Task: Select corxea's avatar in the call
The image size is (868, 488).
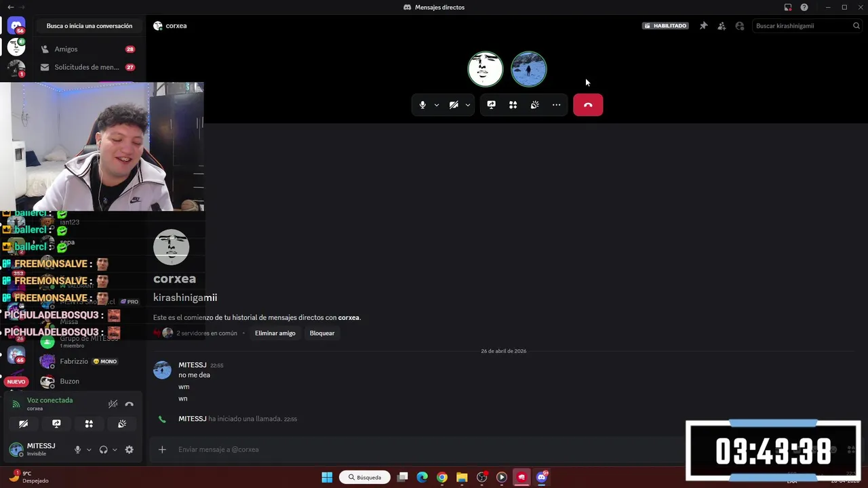Action: (486, 69)
